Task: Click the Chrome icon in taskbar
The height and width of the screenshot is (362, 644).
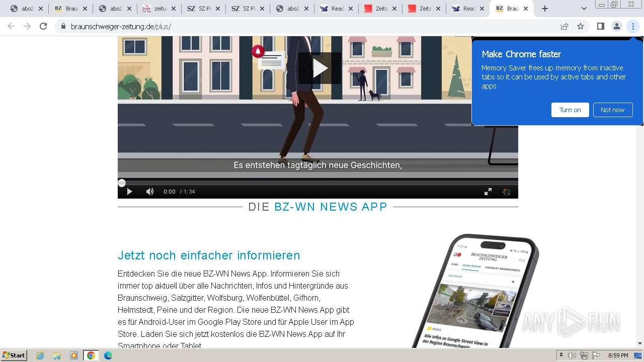Action: click(91, 355)
